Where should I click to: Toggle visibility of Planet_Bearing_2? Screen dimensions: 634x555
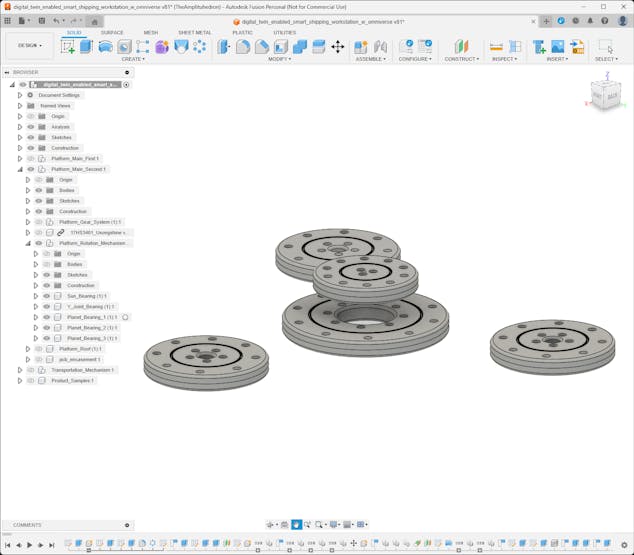tap(46, 328)
